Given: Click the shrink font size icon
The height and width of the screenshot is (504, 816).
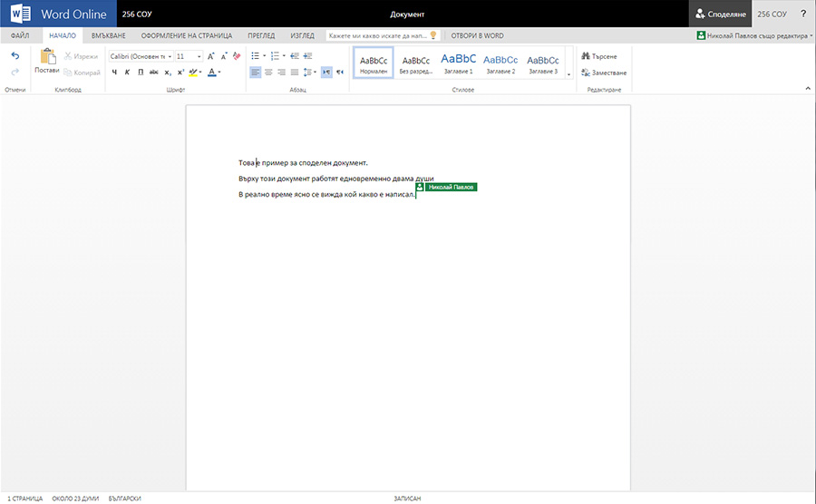Looking at the screenshot, I should tap(224, 56).
